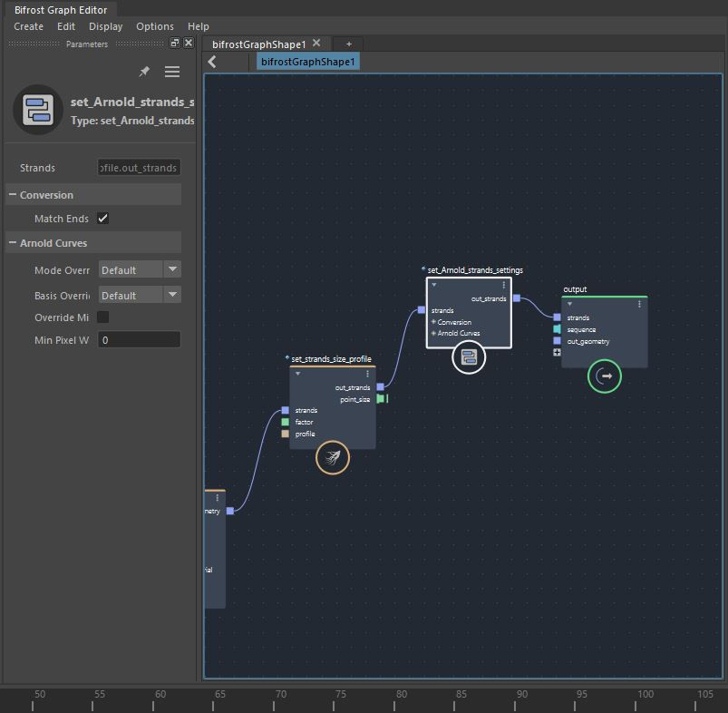Open the output node options dots
The height and width of the screenshot is (713, 728).
click(x=639, y=304)
